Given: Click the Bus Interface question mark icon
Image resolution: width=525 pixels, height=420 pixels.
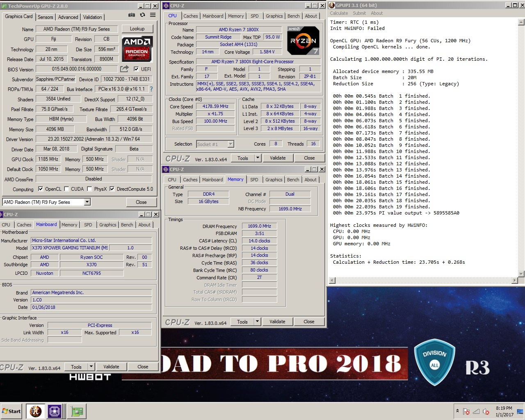Looking at the screenshot, I should pos(151,89).
